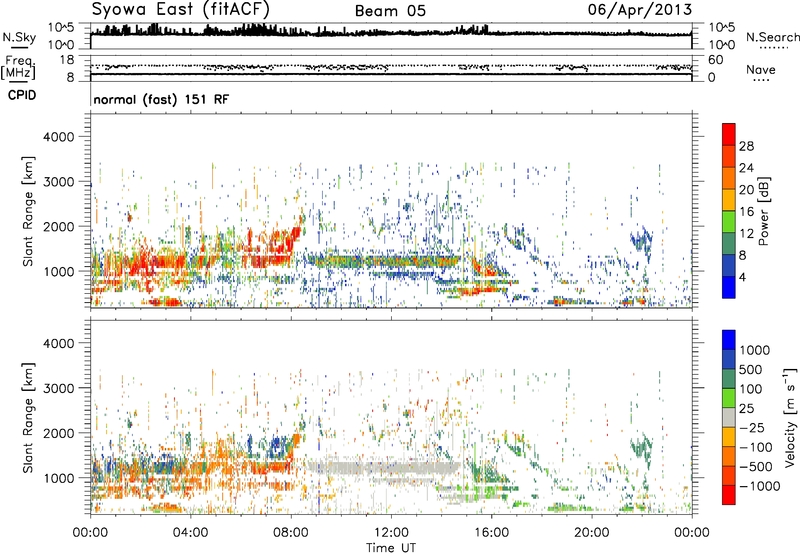
Task: Click the "N.Sky" legend label
Action: 19,37
